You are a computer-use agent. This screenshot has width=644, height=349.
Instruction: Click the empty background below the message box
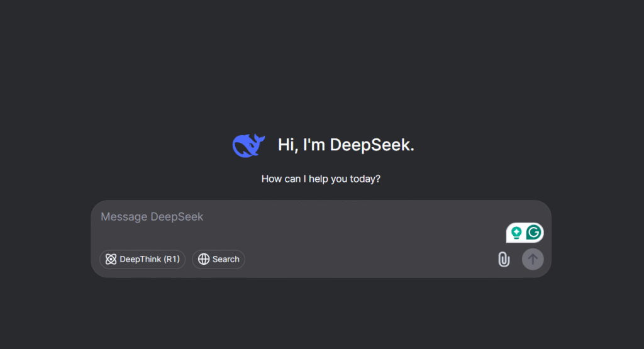point(322,314)
